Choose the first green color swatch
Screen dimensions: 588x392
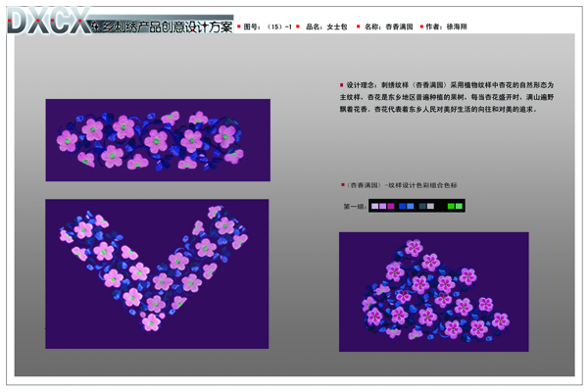pyautogui.click(x=450, y=207)
